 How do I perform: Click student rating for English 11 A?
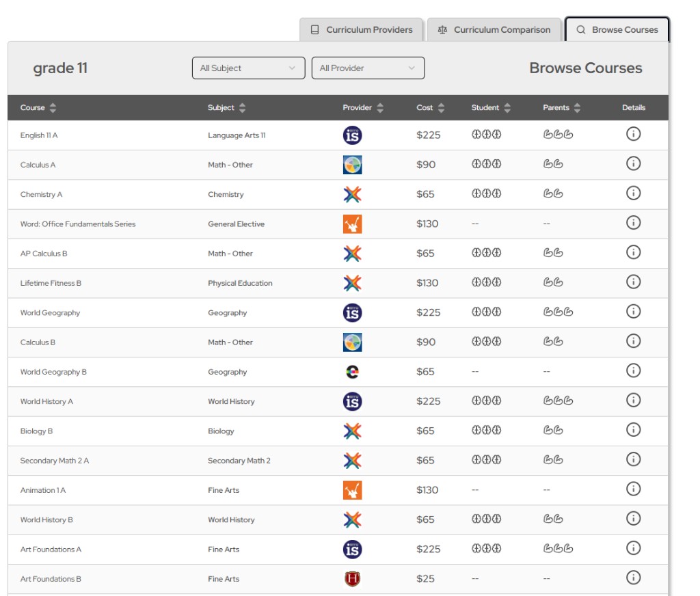(487, 135)
